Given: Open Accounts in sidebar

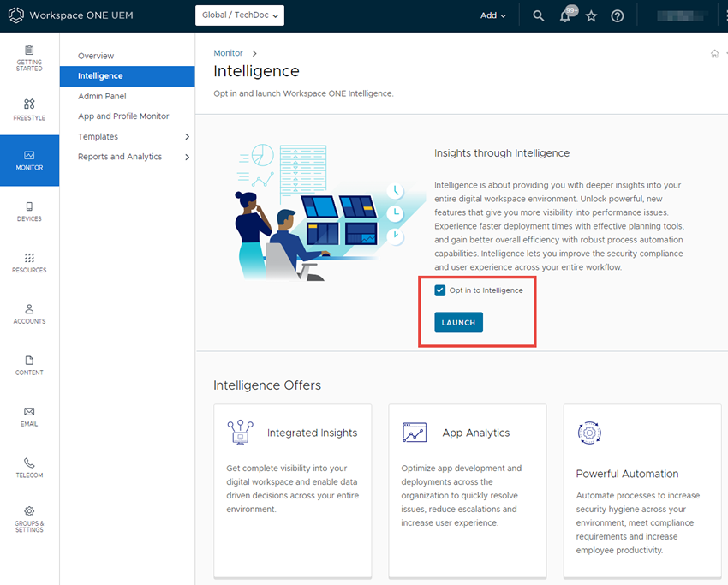Looking at the screenshot, I should pos(29,314).
